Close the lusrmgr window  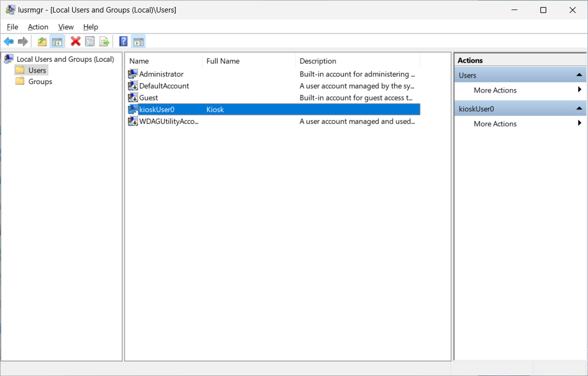(572, 10)
